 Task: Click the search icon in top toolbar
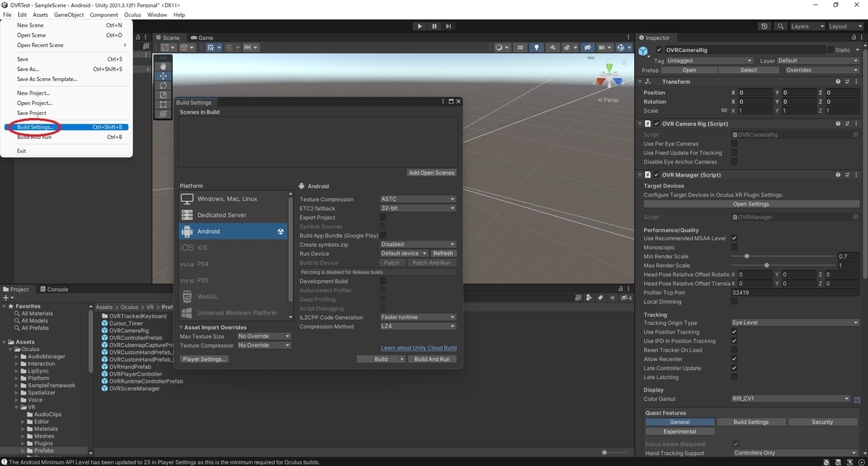pos(779,26)
